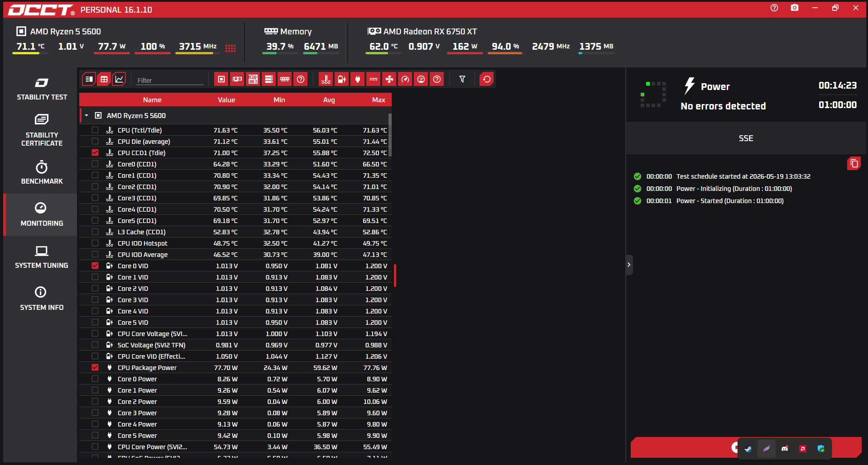Open the System Info section
Viewport: 868px width, 465px height.
click(x=42, y=299)
